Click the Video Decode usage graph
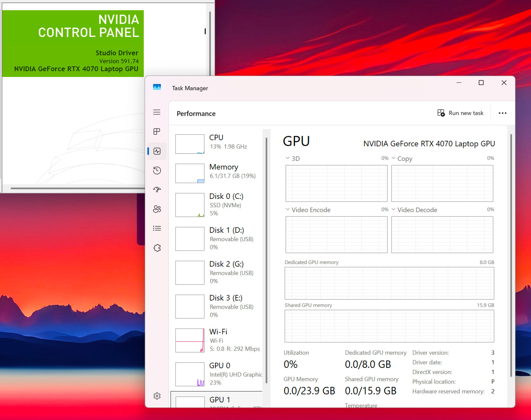This screenshot has height=420, width=531. coord(442,235)
